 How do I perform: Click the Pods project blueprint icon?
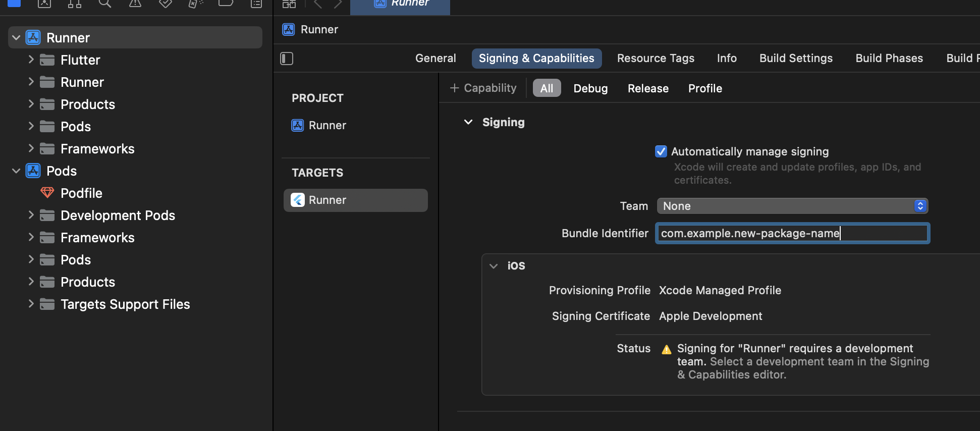[x=33, y=171]
